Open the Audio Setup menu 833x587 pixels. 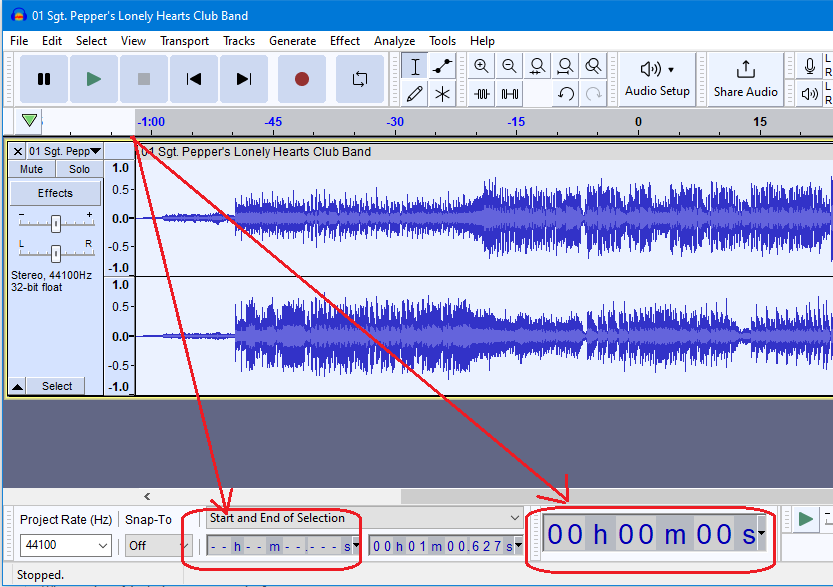[657, 79]
